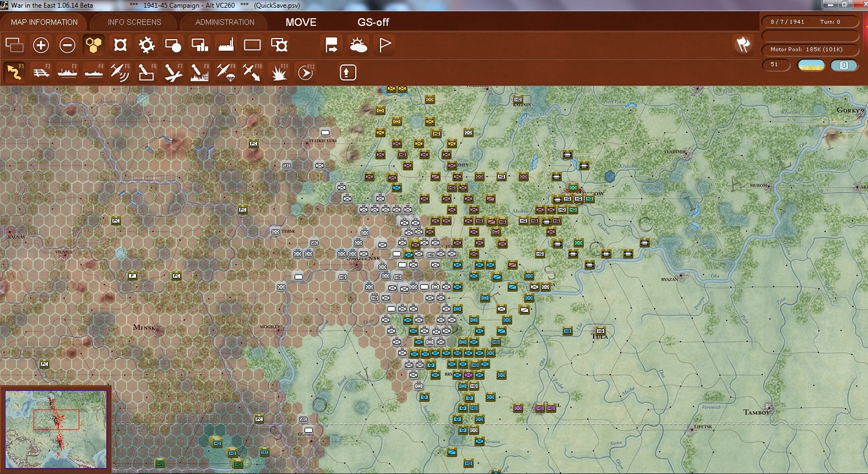Click the empty rectangle toolbar icon
This screenshot has width=868, height=474.
tap(252, 45)
